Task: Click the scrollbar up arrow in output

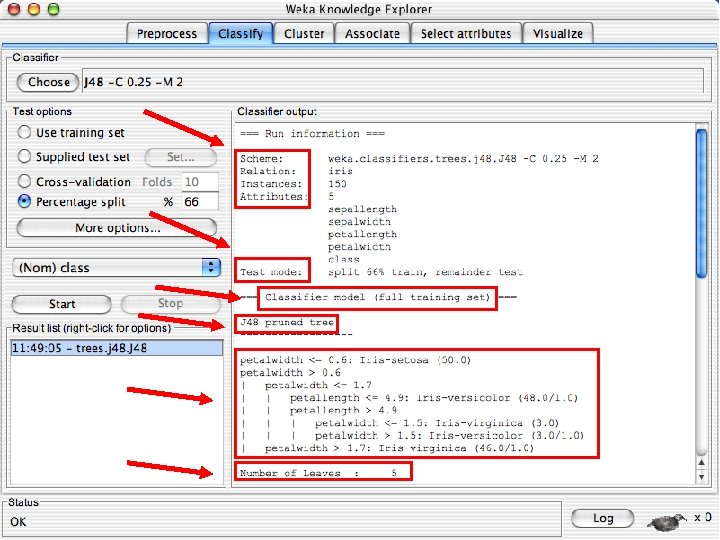Action: [701, 463]
